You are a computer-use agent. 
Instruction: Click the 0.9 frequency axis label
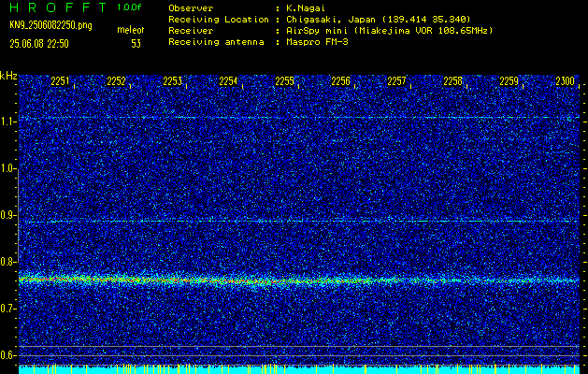(7, 215)
